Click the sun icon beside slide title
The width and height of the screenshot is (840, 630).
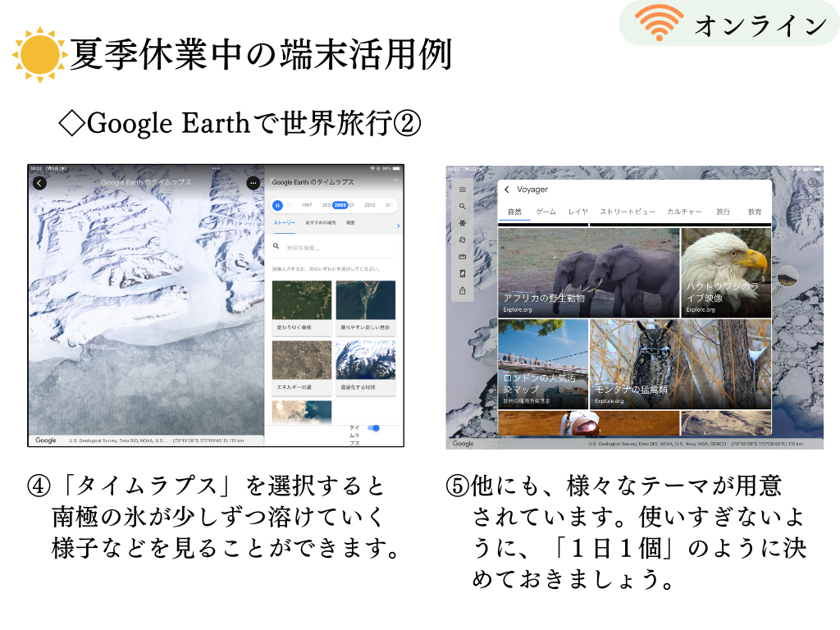click(39, 55)
